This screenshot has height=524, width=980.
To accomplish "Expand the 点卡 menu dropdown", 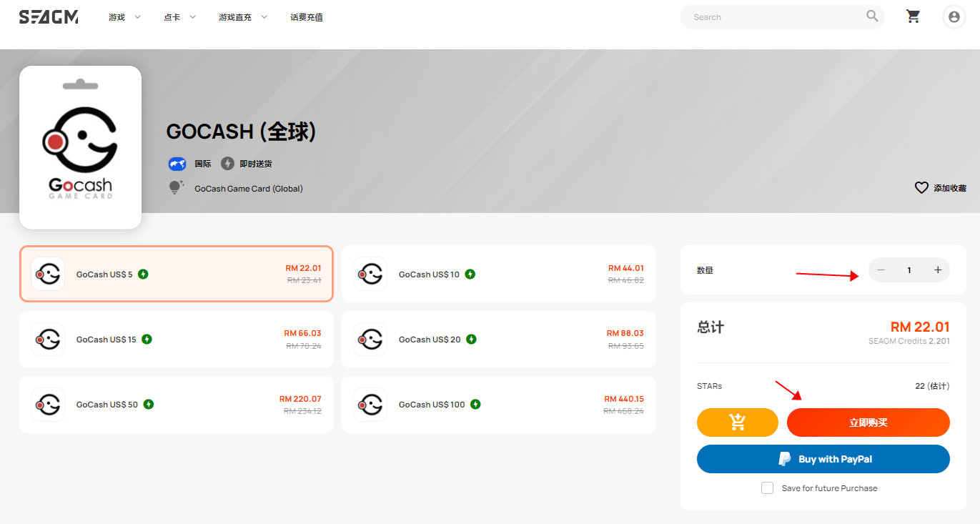I will tap(179, 17).
